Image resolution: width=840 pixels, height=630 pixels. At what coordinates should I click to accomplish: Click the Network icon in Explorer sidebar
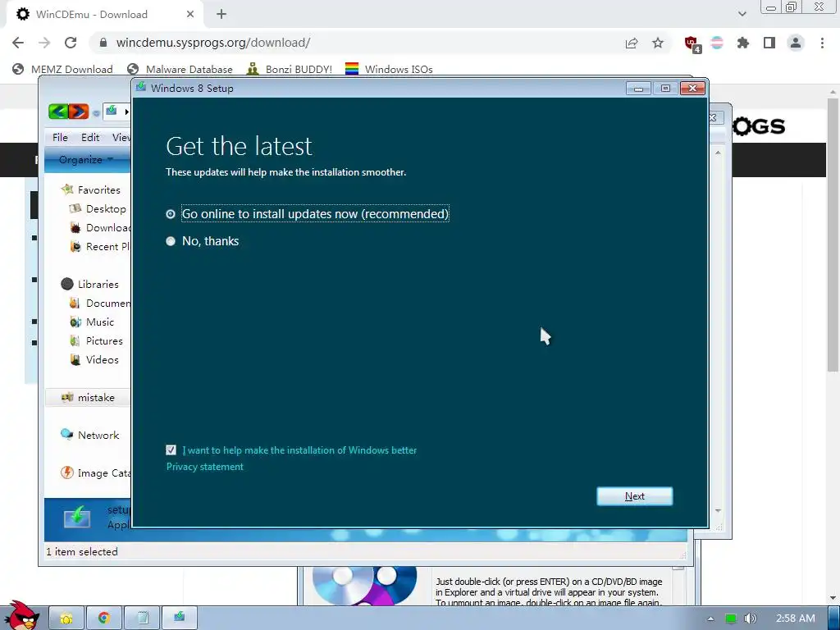click(67, 435)
